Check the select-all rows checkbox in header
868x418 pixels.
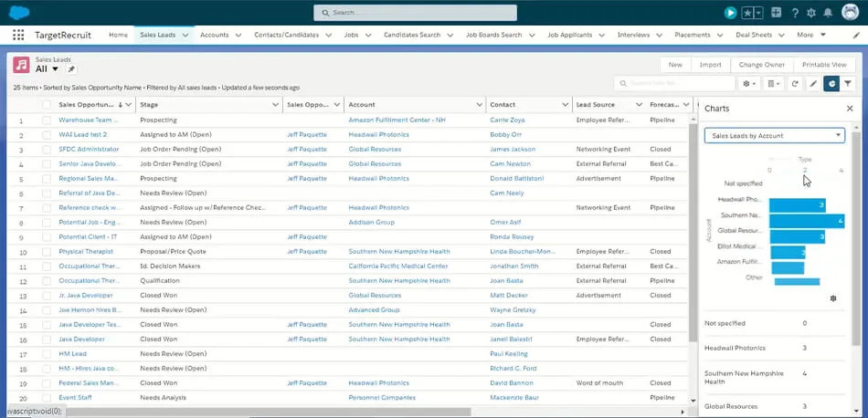coord(47,105)
